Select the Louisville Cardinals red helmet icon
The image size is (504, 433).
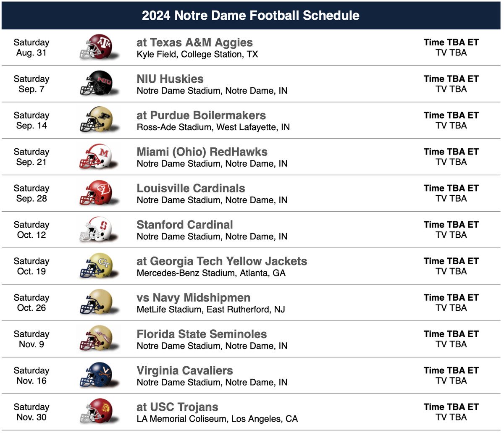tap(97, 193)
